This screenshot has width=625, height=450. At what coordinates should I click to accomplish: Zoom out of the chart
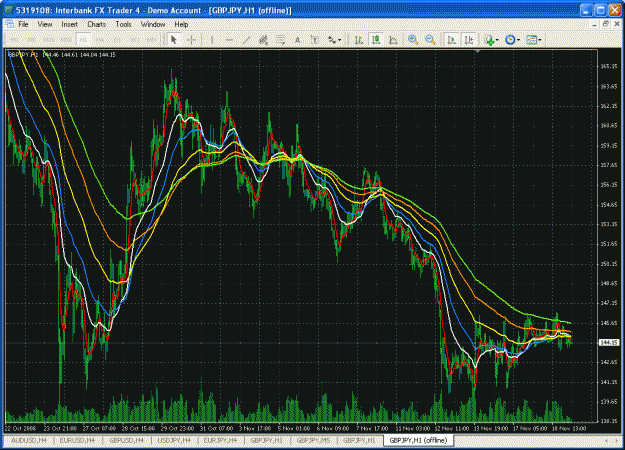click(x=430, y=40)
